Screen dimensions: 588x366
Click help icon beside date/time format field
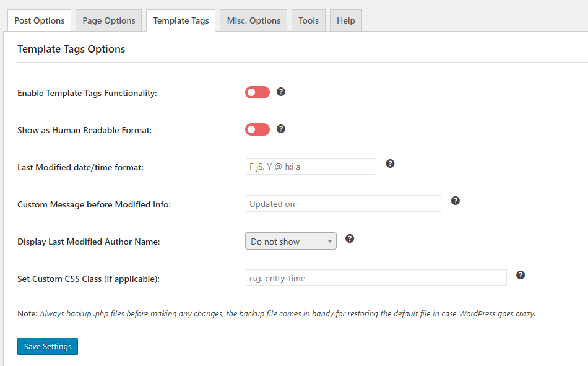[x=390, y=163]
